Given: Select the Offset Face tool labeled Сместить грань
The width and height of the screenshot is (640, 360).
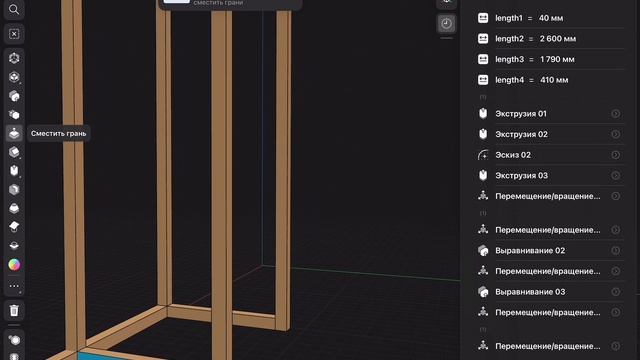Looking at the screenshot, I should tap(14, 133).
